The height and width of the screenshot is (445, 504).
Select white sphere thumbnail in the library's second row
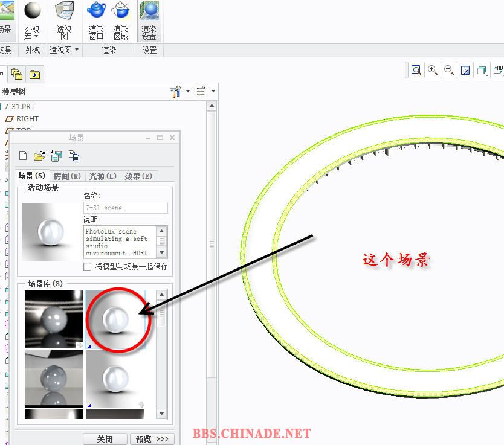(115, 378)
